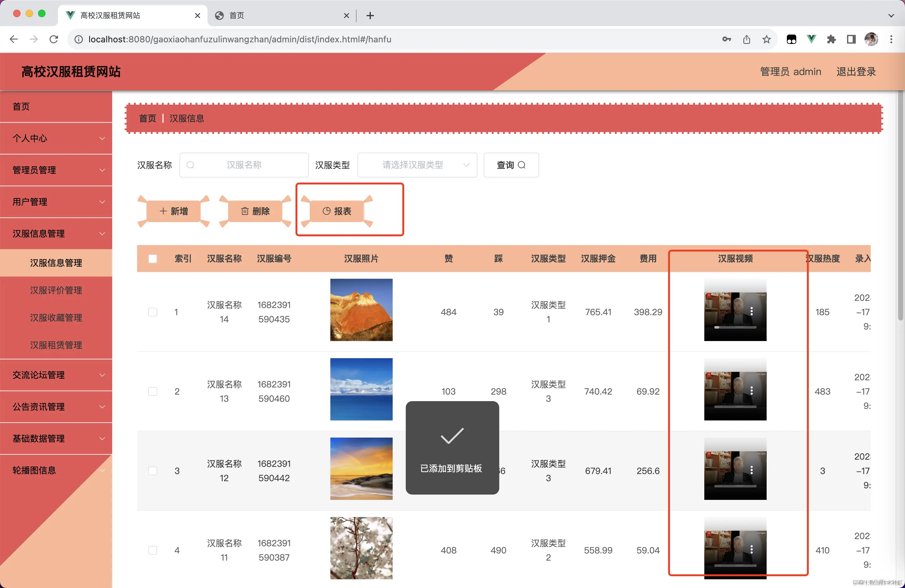This screenshot has height=588, width=905.
Task: Click the browser extensions puzzle icon
Action: pos(831,39)
